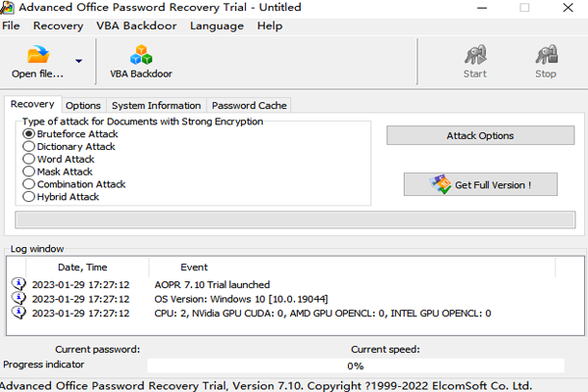588x392 pixels.
Task: Open the Help menu
Action: point(269,25)
